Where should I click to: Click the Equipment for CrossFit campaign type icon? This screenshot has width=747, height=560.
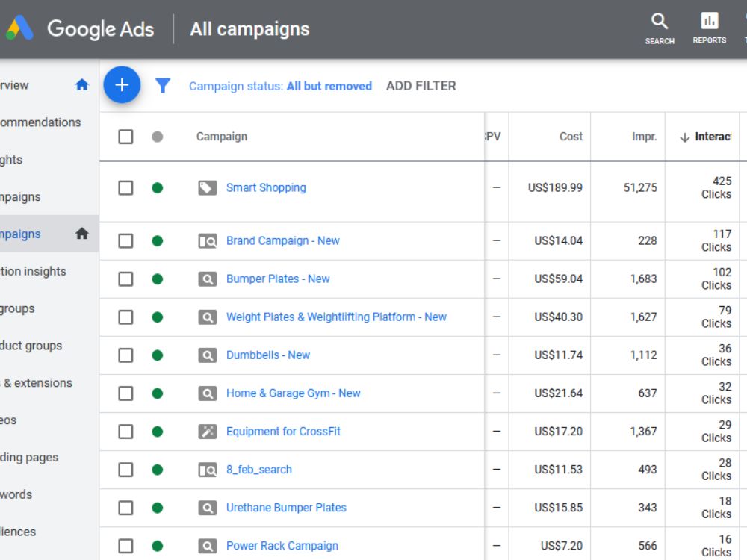[207, 432]
